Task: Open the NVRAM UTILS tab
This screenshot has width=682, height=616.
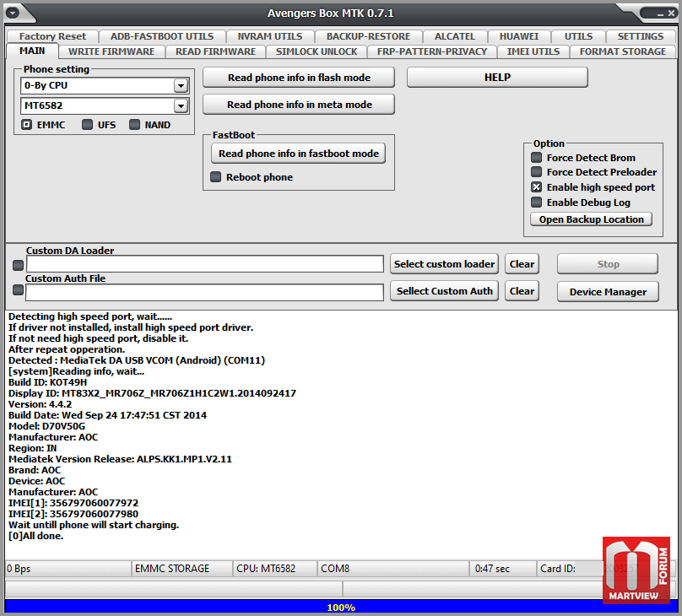Action: (269, 36)
